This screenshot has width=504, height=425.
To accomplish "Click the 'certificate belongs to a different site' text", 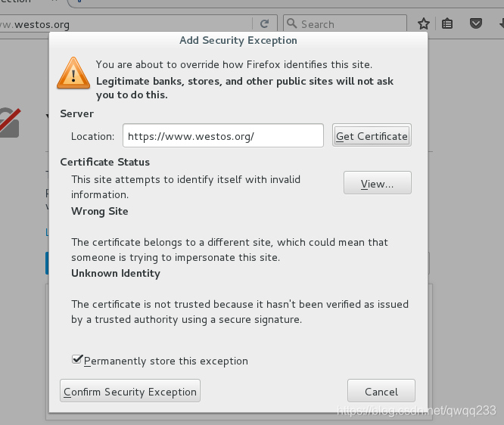I will [x=229, y=250].
